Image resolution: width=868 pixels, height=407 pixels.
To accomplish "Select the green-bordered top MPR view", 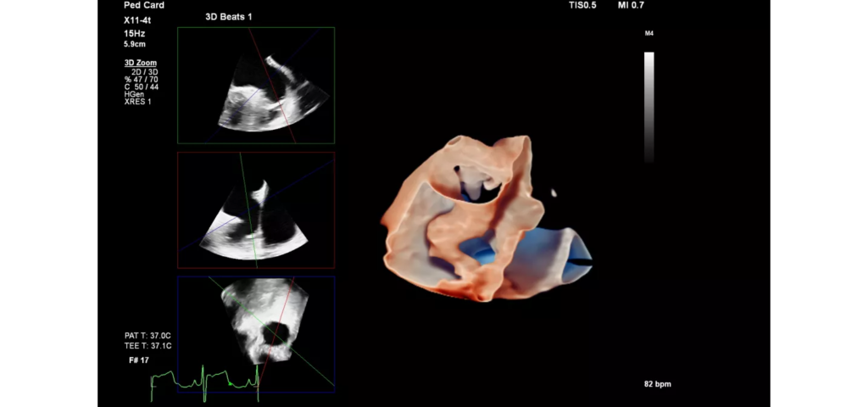I will click(256, 85).
